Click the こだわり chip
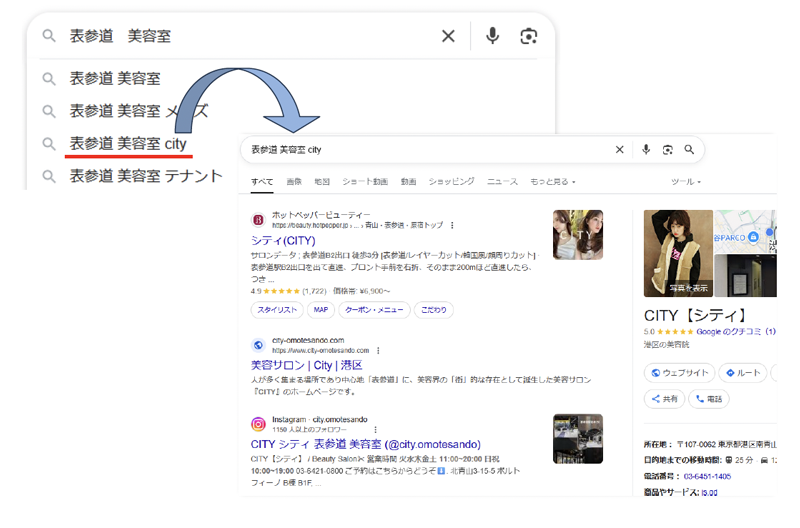The height and width of the screenshot is (528, 800). pyautogui.click(x=434, y=310)
